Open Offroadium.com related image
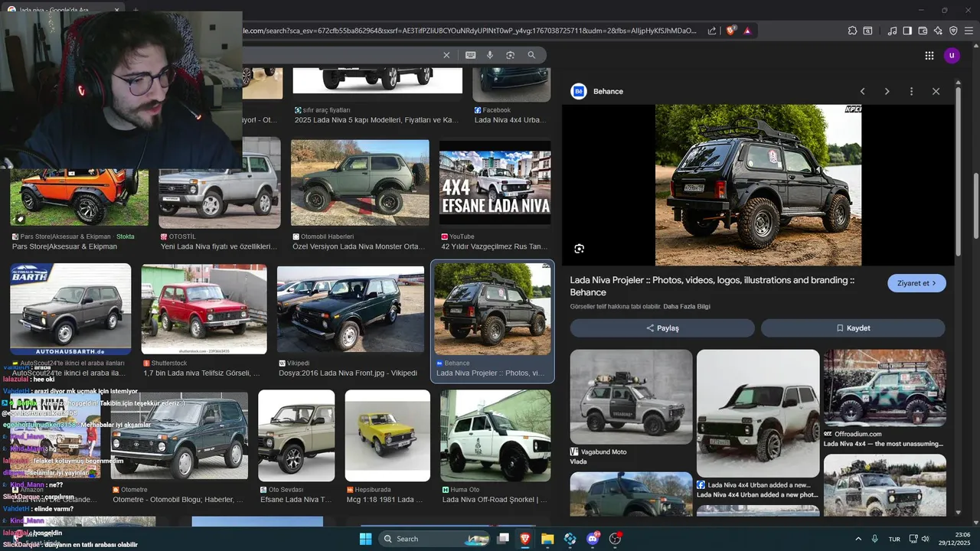The width and height of the screenshot is (980, 551). coord(884,388)
